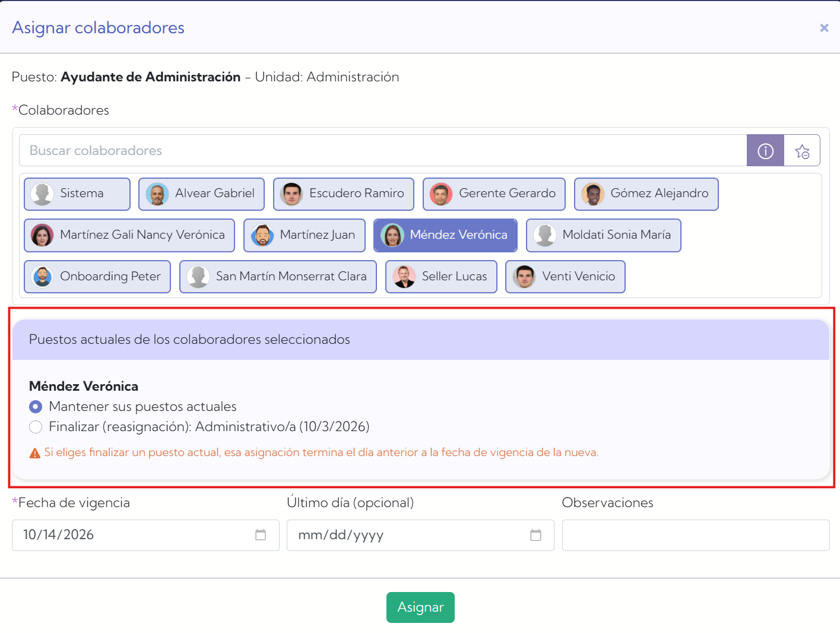Select collaborator Seller Lucas
Screen dimensions: 840x633
pyautogui.click(x=442, y=277)
